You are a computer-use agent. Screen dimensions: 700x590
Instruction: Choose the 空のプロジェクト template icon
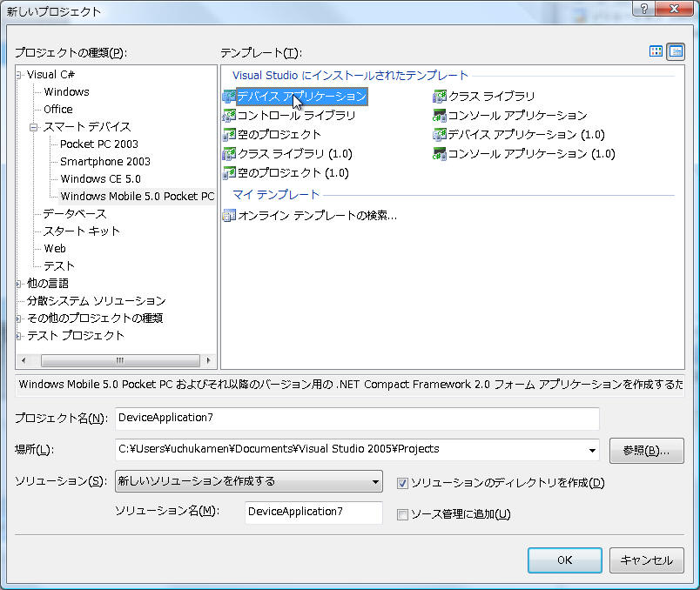(x=229, y=135)
